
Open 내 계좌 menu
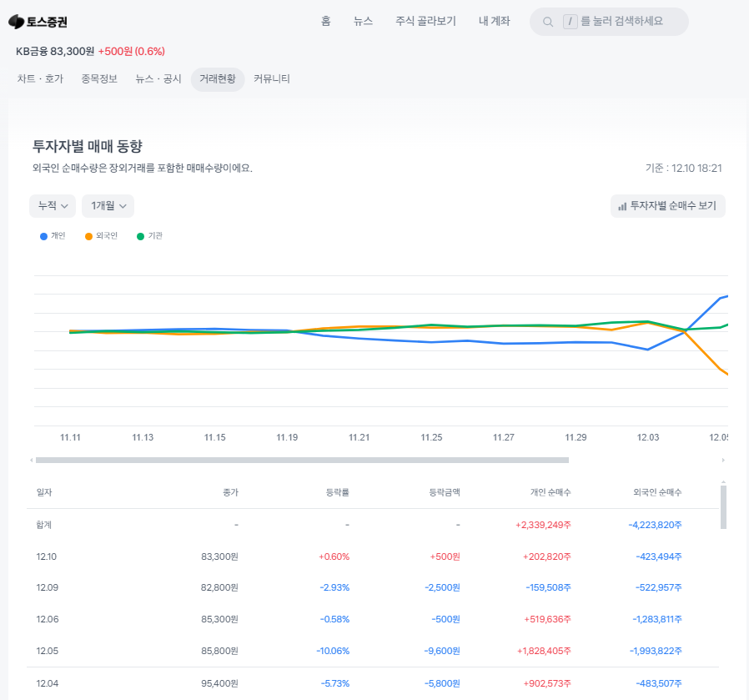495,21
